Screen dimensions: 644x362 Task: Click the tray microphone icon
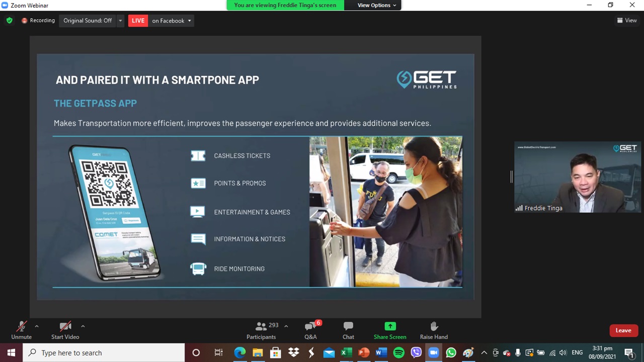pos(518,352)
